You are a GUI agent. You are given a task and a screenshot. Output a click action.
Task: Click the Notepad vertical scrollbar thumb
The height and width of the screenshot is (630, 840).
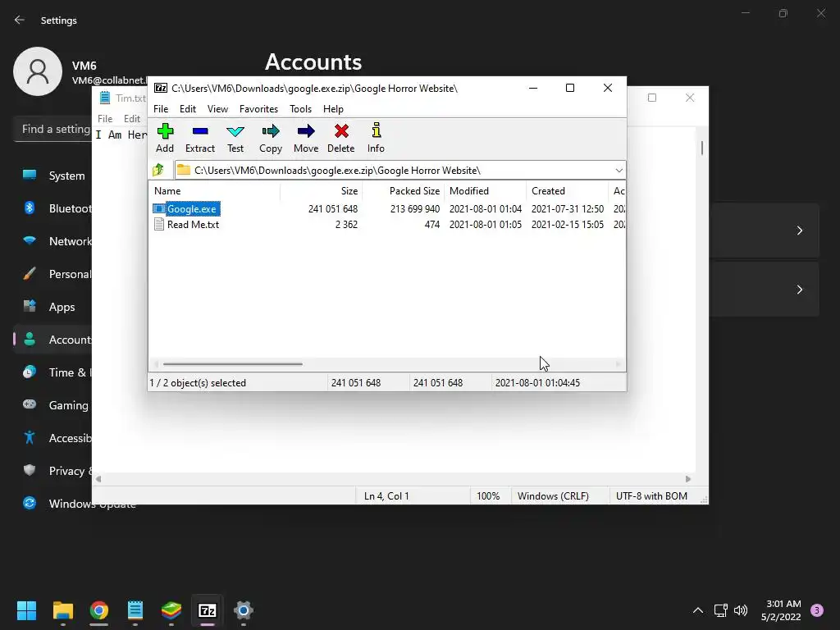[702, 148]
